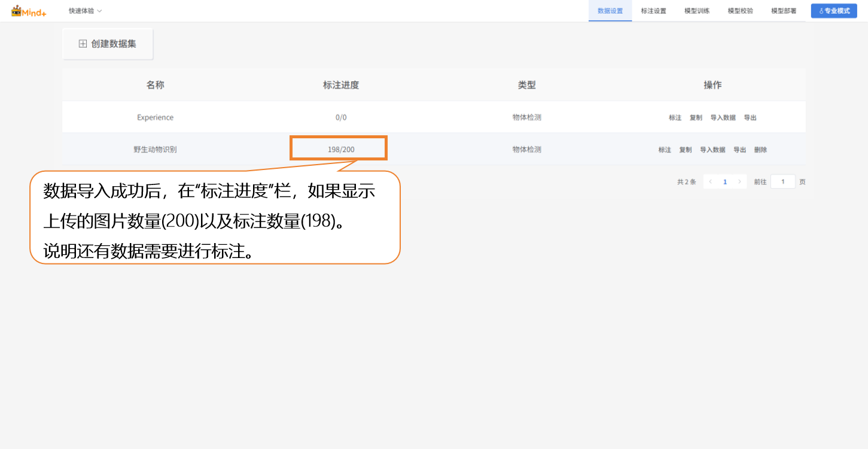
Task: Switch to 专业模式 using the blue button
Action: click(x=833, y=11)
